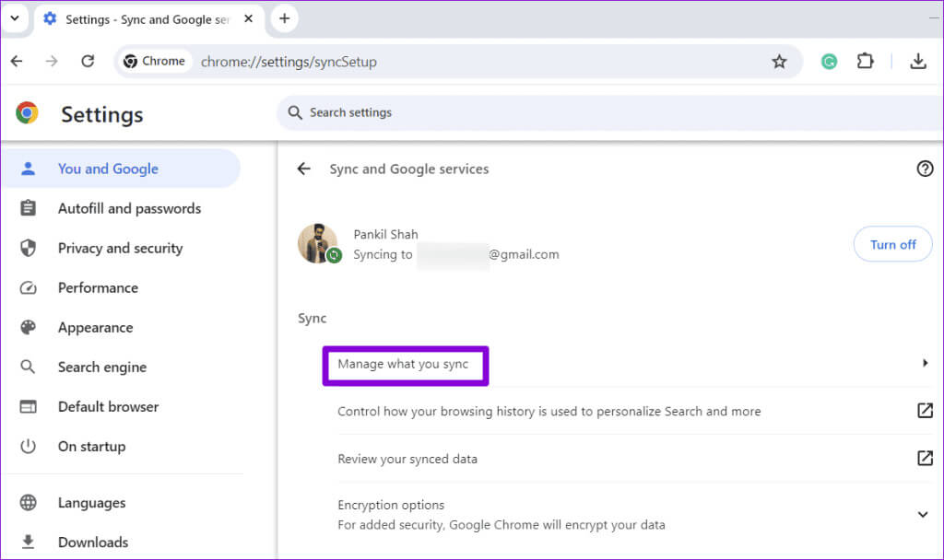Open Encryption options row

[x=635, y=514]
